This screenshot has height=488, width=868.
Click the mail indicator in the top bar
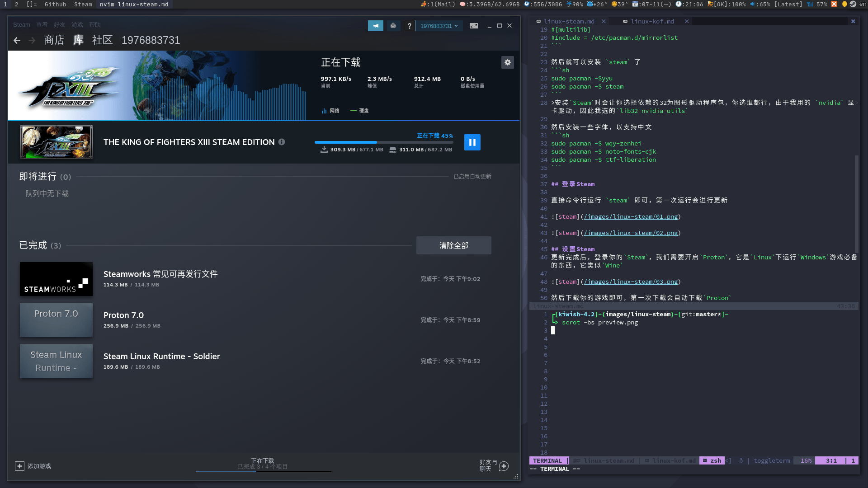pos(438,4)
